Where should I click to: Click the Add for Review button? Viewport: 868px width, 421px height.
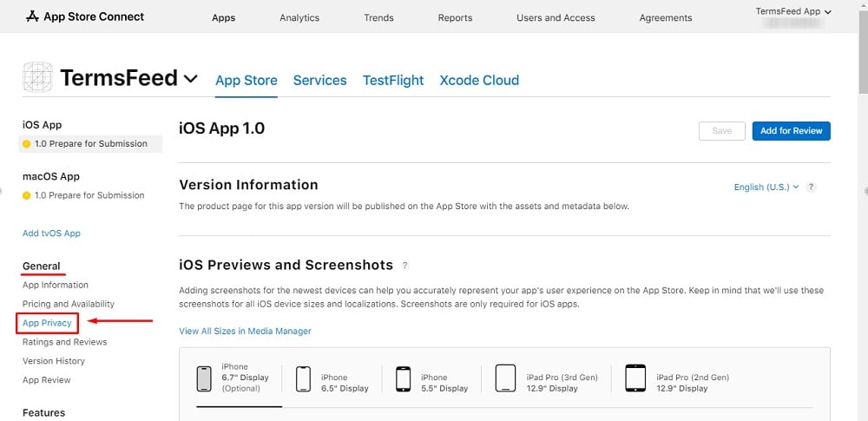791,131
